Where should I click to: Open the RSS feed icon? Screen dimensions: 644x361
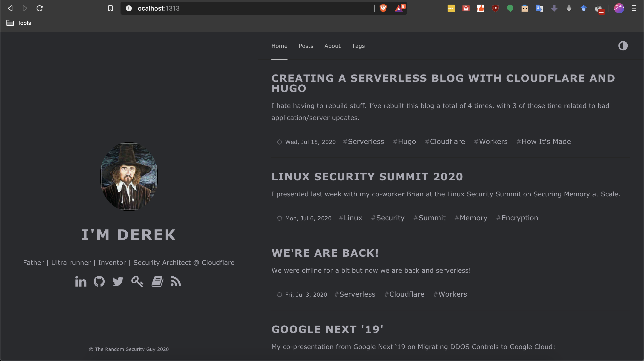(176, 281)
